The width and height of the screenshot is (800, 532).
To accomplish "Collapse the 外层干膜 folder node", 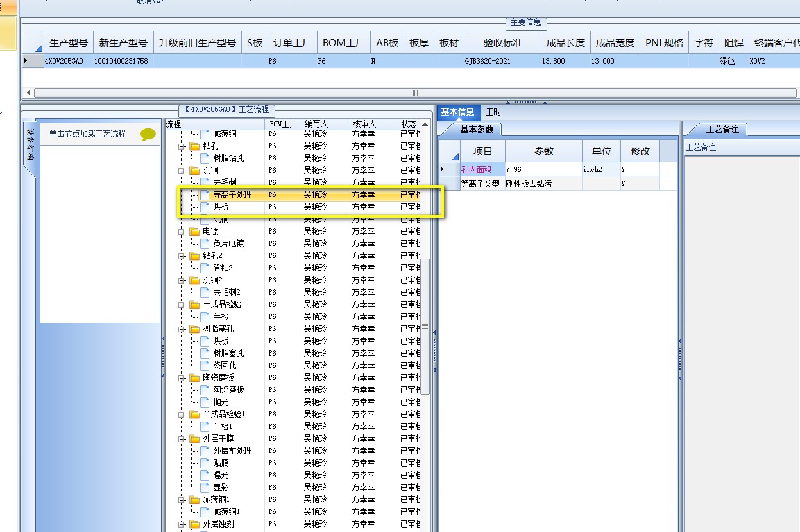I will [x=182, y=439].
